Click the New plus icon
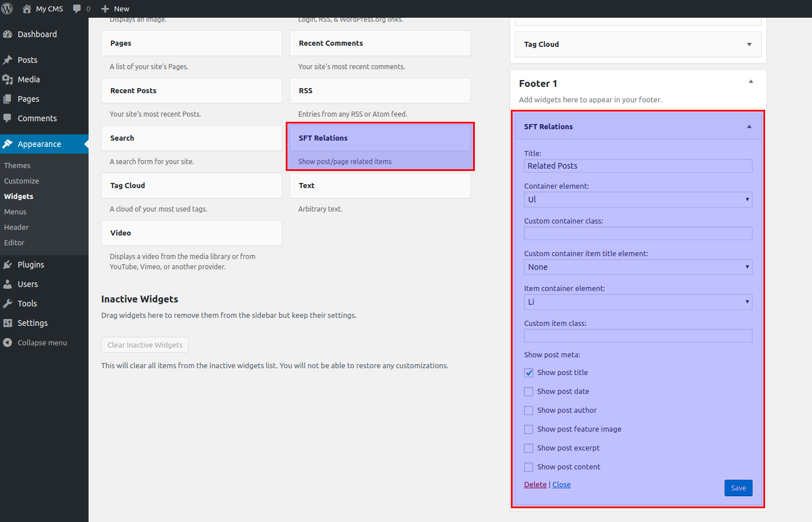Image resolution: width=812 pixels, height=522 pixels. coord(105,9)
